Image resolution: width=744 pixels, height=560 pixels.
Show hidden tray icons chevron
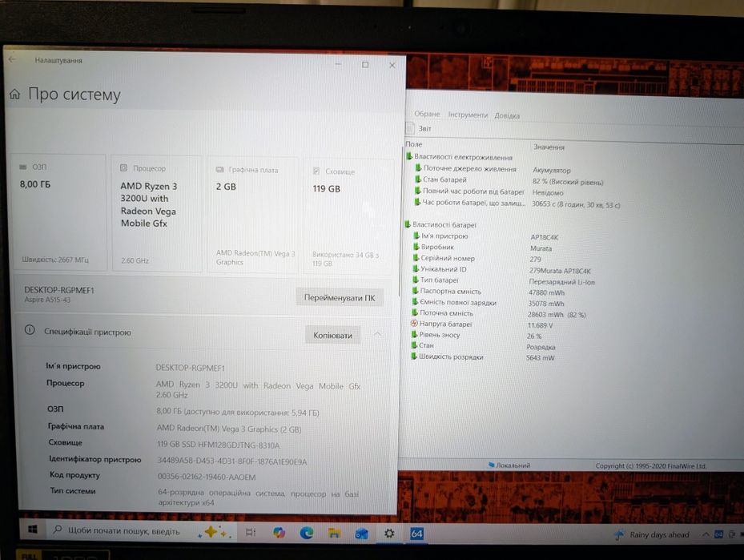click(x=706, y=534)
